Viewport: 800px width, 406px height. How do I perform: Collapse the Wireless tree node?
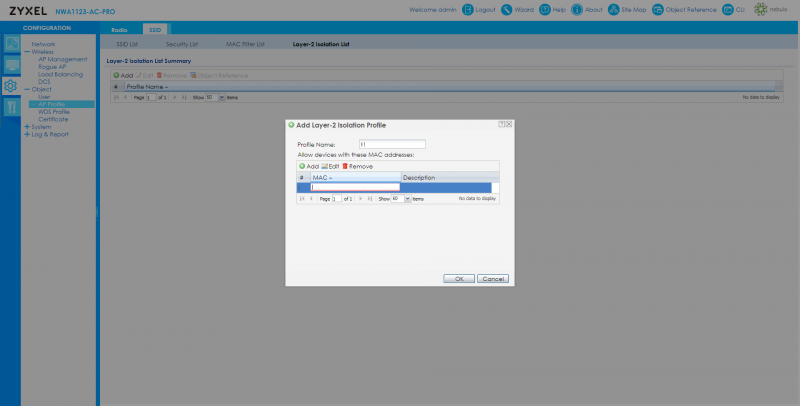coord(27,52)
